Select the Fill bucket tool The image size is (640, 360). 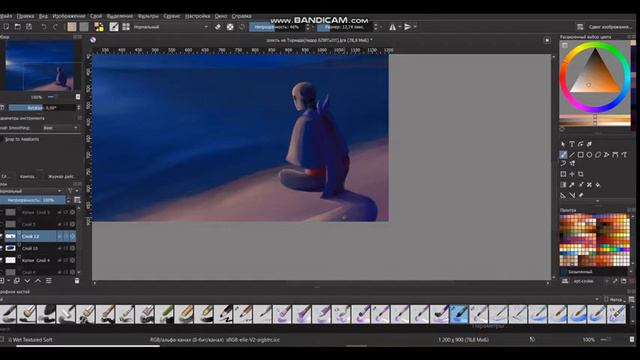coord(598,185)
